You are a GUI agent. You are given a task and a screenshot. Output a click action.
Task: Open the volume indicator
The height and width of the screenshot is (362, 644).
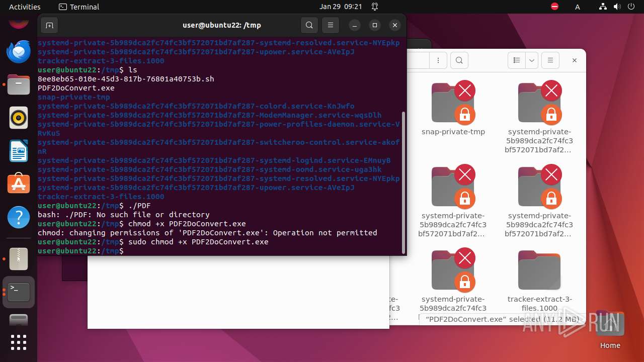(x=617, y=7)
